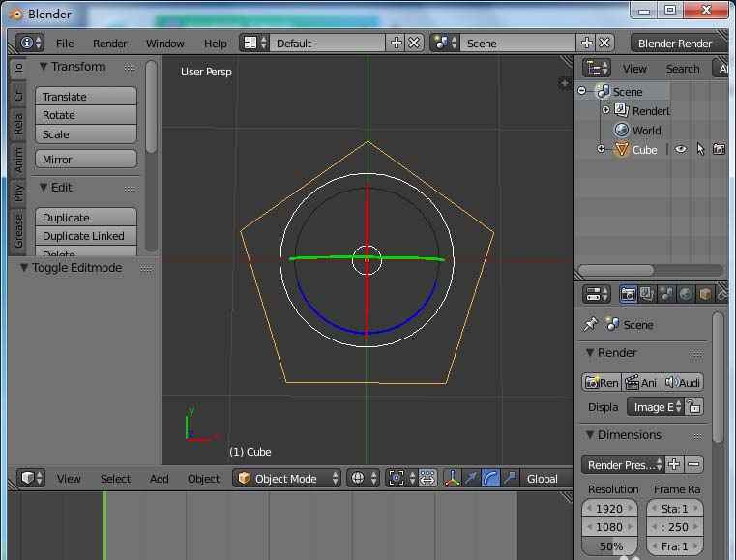736x560 pixels.
Task: Open the Blender Render engine dropdown
Action: pos(675,43)
